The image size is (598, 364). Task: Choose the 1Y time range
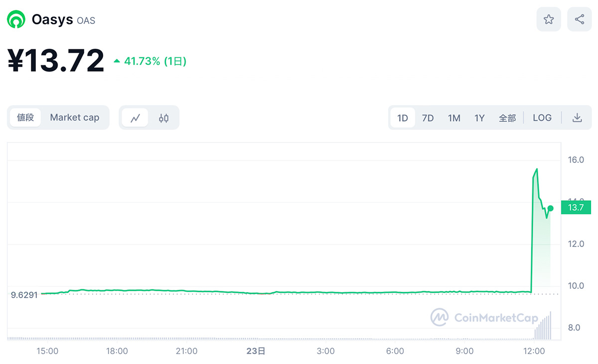[x=479, y=118]
